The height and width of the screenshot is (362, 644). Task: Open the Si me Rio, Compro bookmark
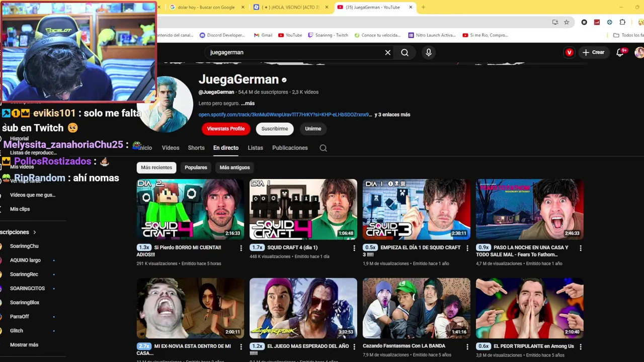click(486, 35)
